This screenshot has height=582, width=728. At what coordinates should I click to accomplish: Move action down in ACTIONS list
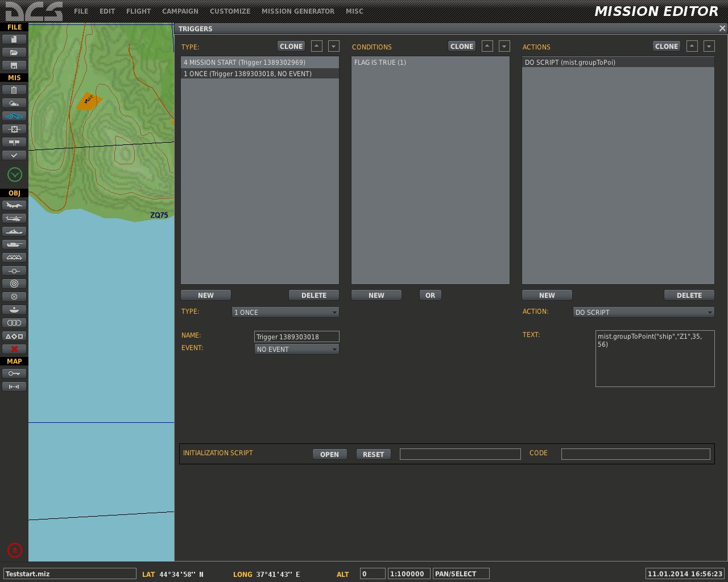(x=709, y=46)
